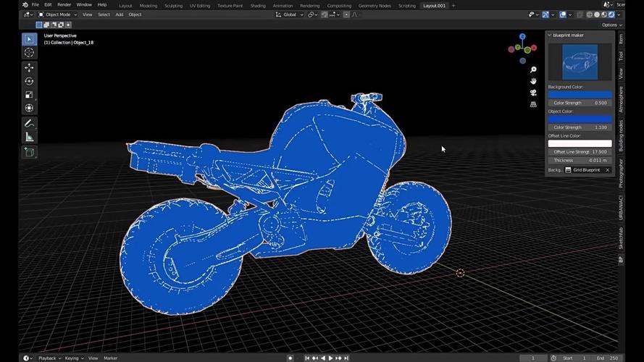Open the Atmosphere sidebar tab
This screenshot has width=644, height=362.
click(x=621, y=99)
